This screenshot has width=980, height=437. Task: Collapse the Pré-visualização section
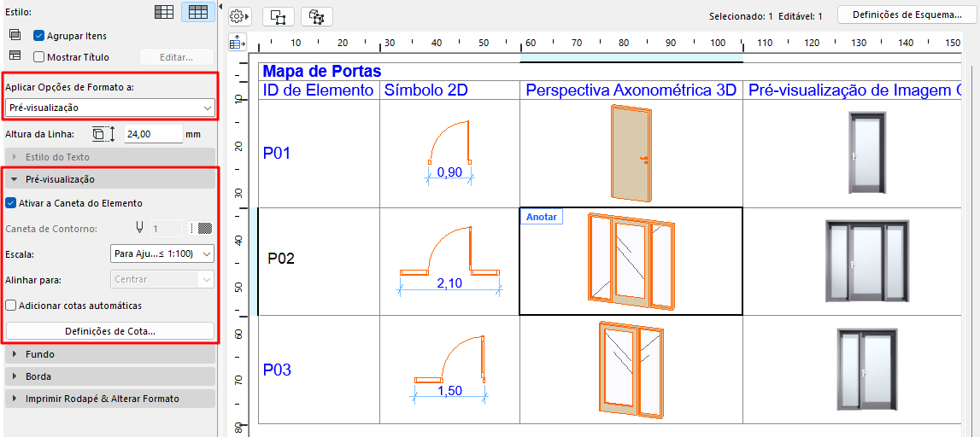[x=110, y=179]
